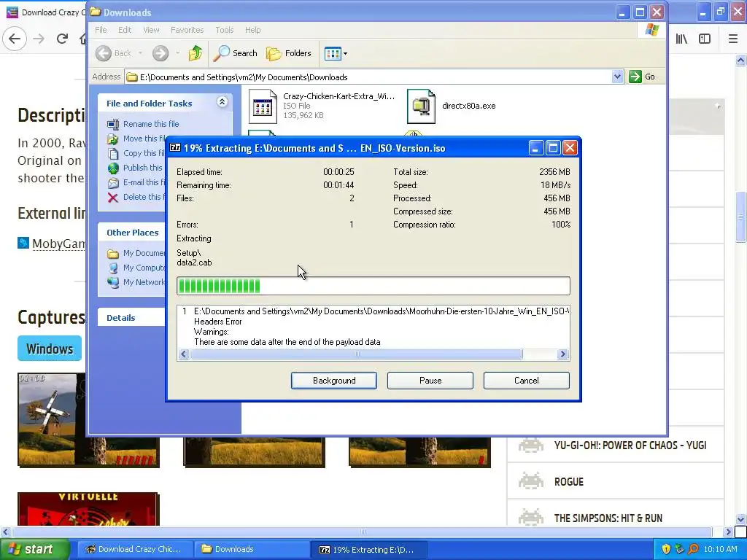Open the Help menu

coord(253,30)
